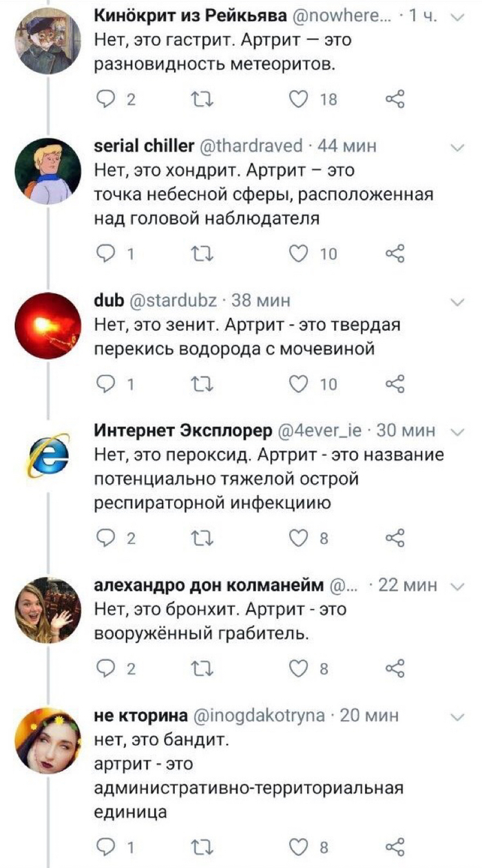This screenshot has width=482, height=868.
Task: Expand the dropdown on dub's tweet
Action: 457,301
